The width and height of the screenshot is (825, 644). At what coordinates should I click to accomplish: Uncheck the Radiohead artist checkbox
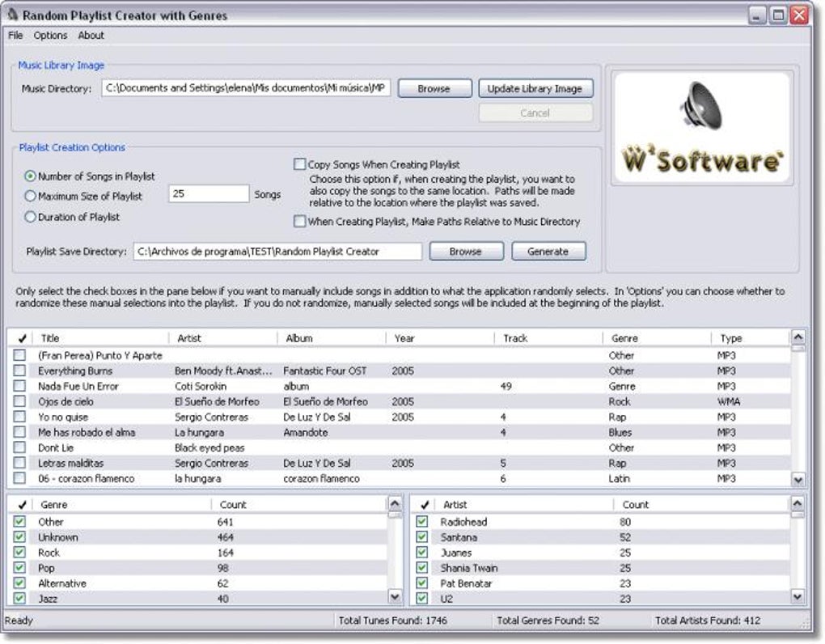click(x=422, y=522)
